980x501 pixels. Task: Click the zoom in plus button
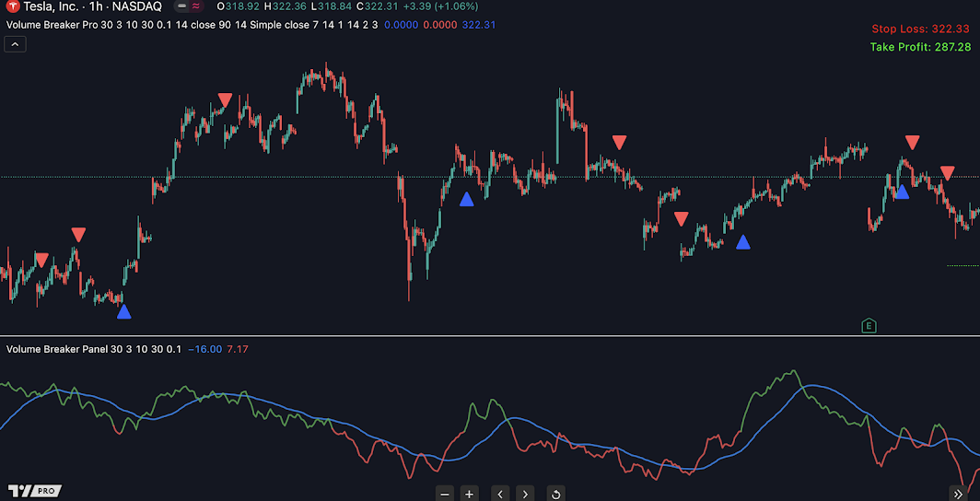click(x=469, y=494)
